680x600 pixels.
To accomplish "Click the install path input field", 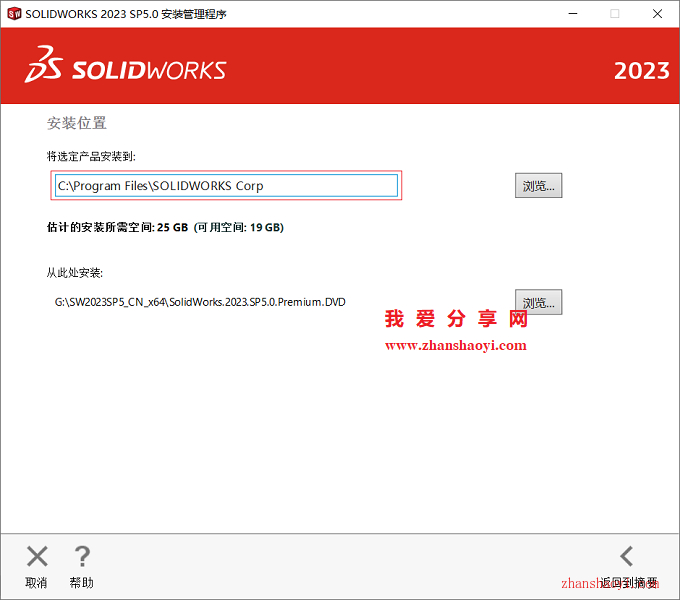I will click(226, 186).
